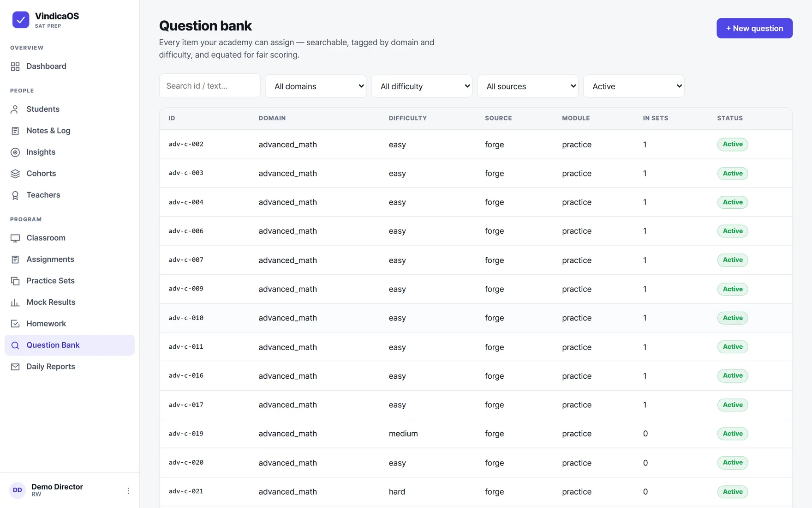Click the Homework checkbox icon
Viewport: 812px width, 508px height.
tap(15, 324)
